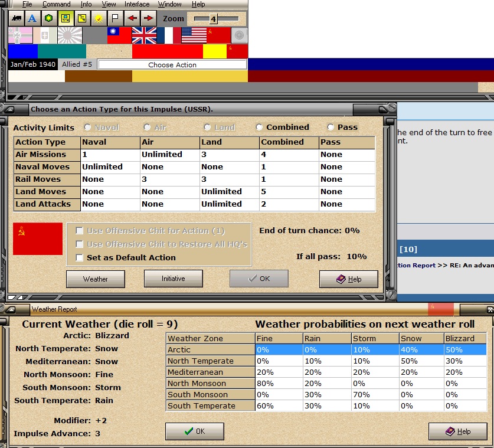This screenshot has width=494, height=448.
Task: Select the faded Japanese rising sun flag
Action: coord(70,35)
